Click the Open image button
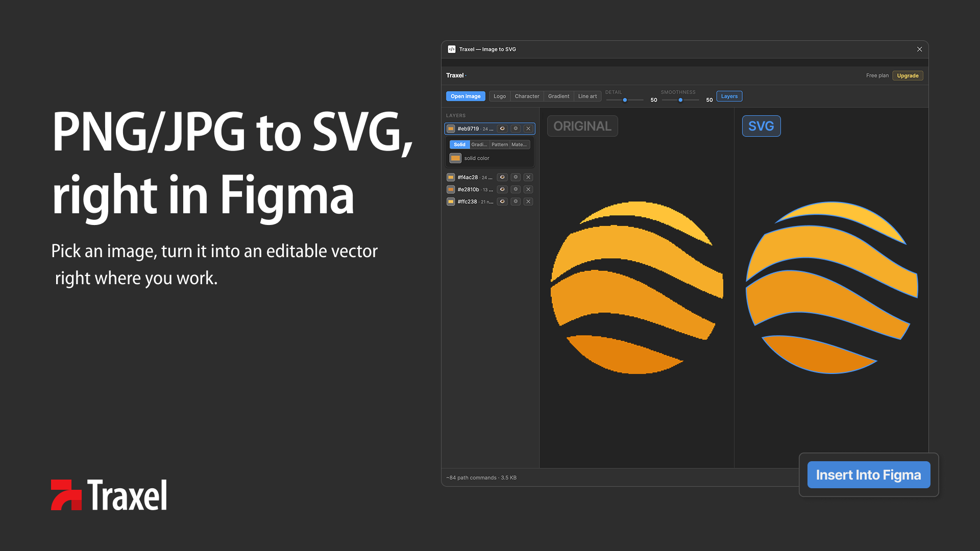The height and width of the screenshot is (551, 980). (x=465, y=96)
